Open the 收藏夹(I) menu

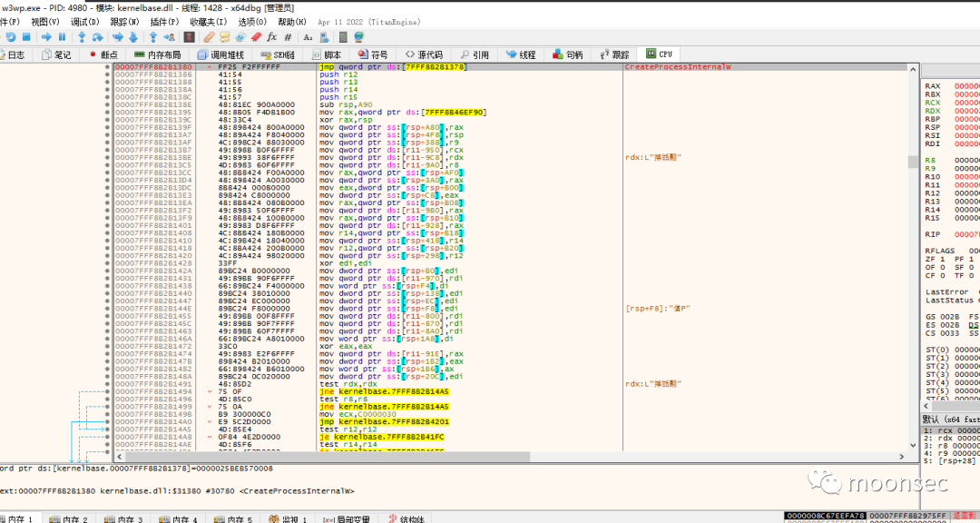(x=208, y=22)
